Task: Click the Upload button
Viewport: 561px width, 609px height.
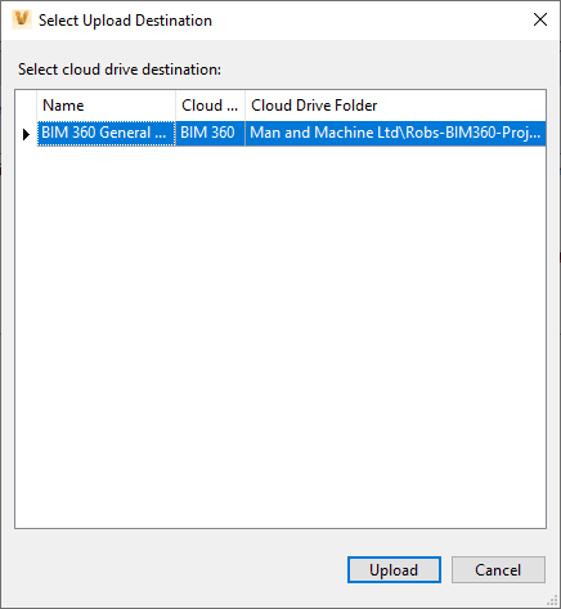Action: pyautogui.click(x=394, y=570)
